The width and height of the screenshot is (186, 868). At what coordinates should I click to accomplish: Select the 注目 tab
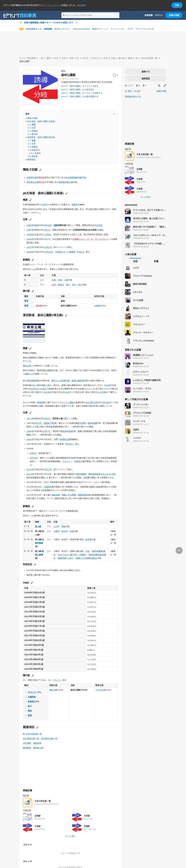click(135, 261)
